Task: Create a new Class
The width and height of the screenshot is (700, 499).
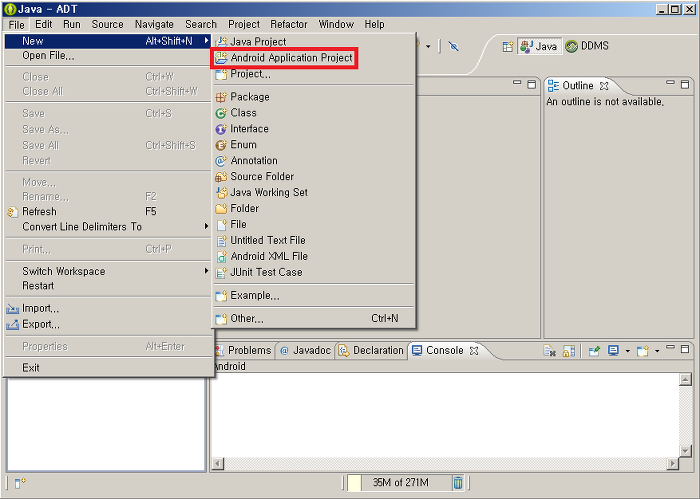Action: [x=243, y=113]
